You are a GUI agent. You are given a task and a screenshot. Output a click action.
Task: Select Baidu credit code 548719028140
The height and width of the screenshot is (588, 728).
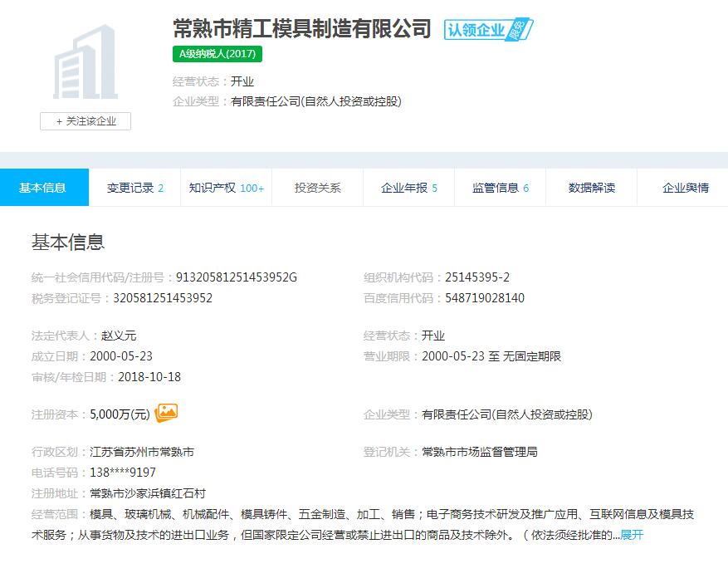pyautogui.click(x=485, y=297)
